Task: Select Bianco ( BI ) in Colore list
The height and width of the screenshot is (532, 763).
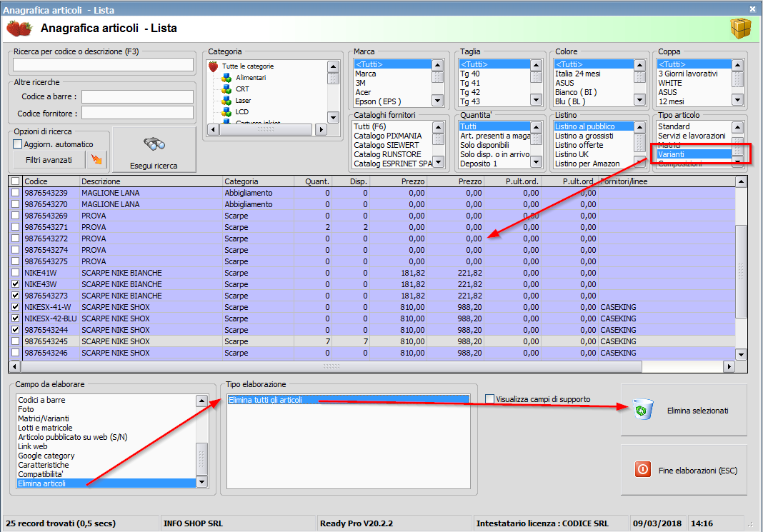Action: tap(594, 92)
